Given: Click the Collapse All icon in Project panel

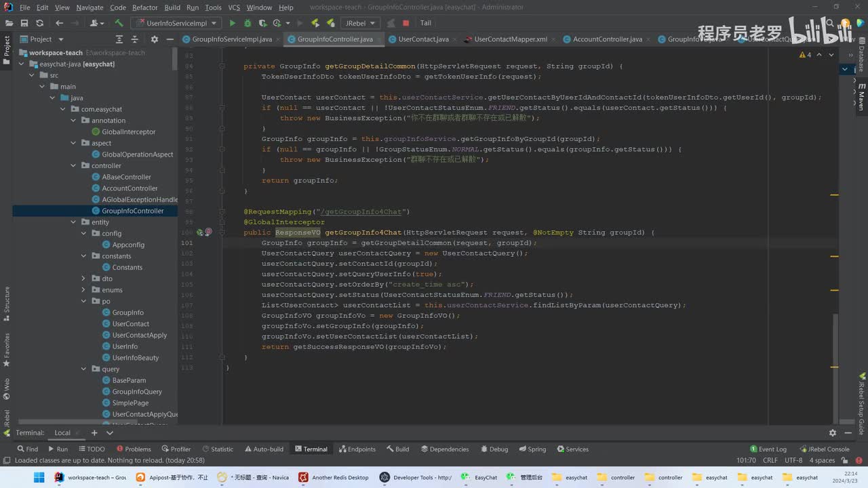Looking at the screenshot, I should (x=134, y=39).
